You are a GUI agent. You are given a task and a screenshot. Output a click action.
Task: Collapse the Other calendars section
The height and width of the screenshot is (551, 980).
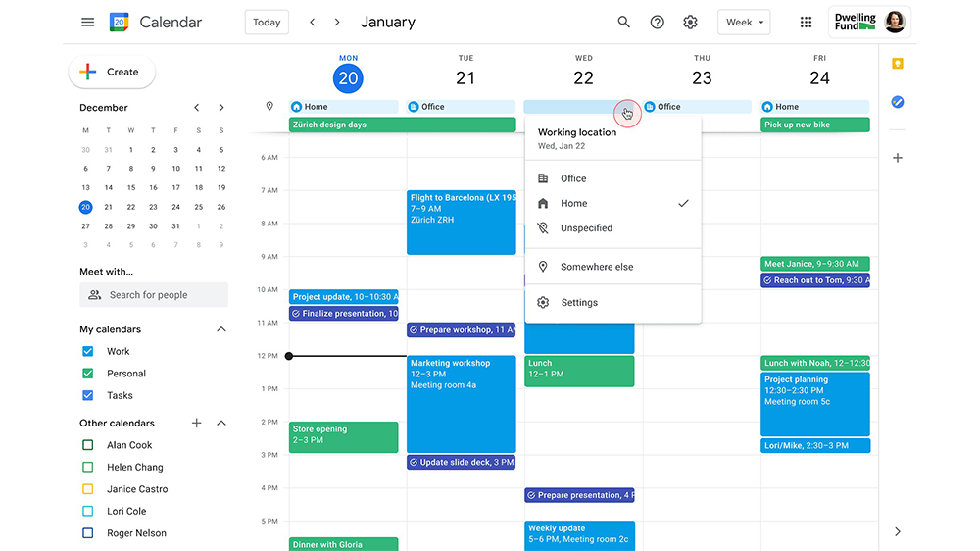click(221, 423)
